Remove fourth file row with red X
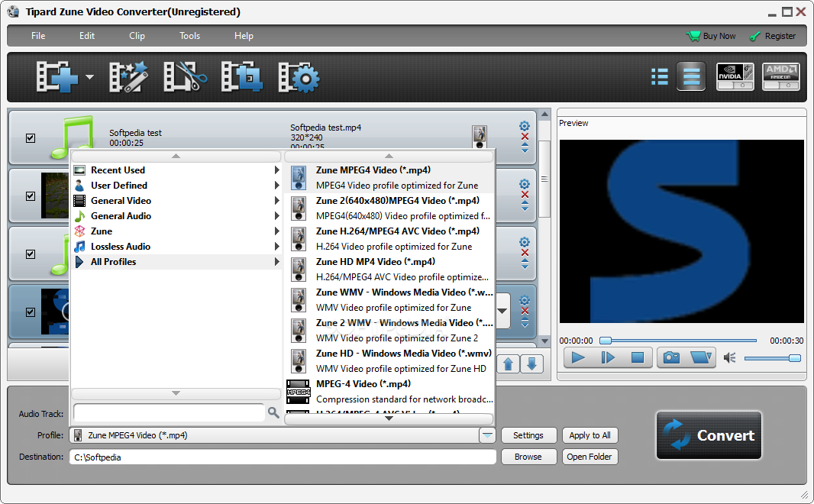 525,311
